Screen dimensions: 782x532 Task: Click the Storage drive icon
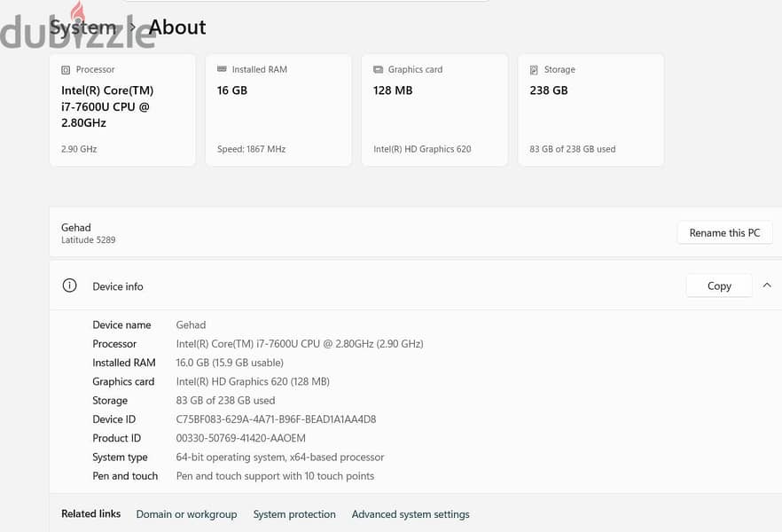pos(534,70)
